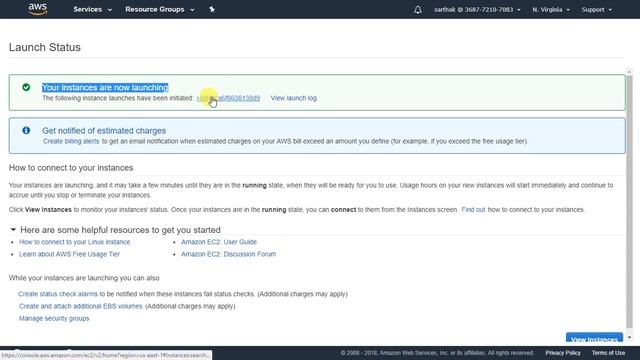640x360 pixels.
Task: Open Learn about AWS Free Usage Tier
Action: tap(69, 254)
